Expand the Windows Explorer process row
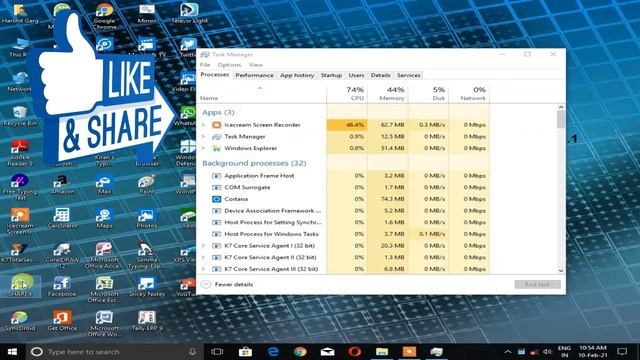The width and height of the screenshot is (640, 360). [204, 148]
